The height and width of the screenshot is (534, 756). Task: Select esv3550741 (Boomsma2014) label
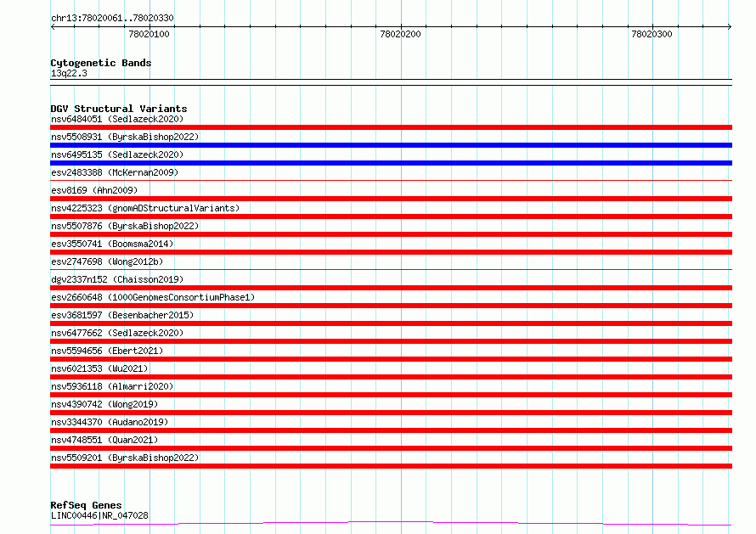112,244
